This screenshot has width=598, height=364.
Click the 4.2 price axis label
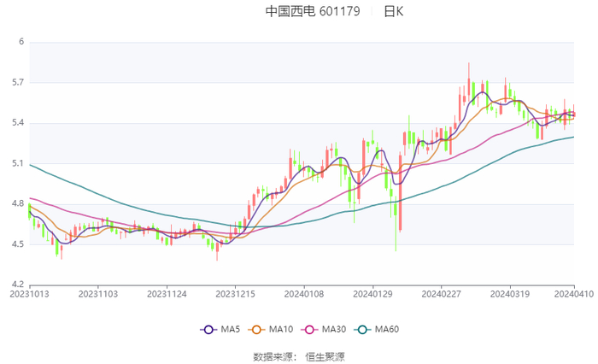(x=18, y=285)
